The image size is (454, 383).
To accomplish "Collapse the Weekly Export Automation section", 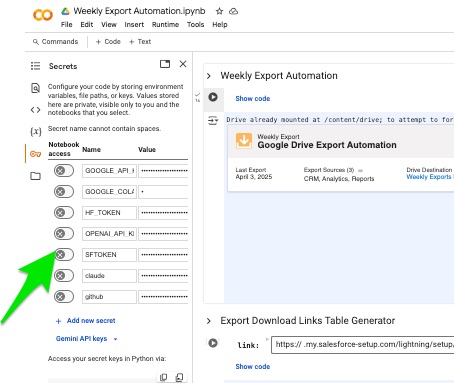I will click(x=209, y=76).
